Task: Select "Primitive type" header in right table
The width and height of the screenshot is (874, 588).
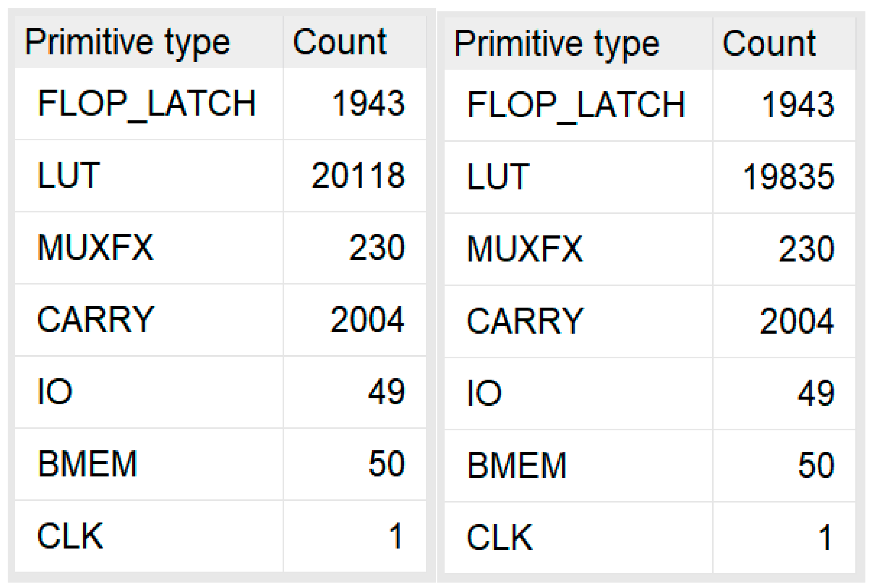Action: coord(557,44)
